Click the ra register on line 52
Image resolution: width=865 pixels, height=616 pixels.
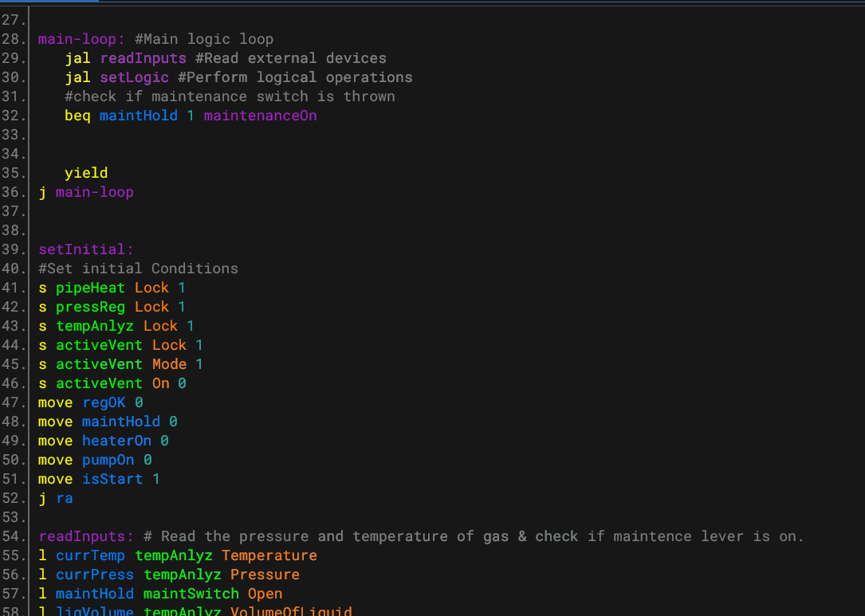pos(64,498)
